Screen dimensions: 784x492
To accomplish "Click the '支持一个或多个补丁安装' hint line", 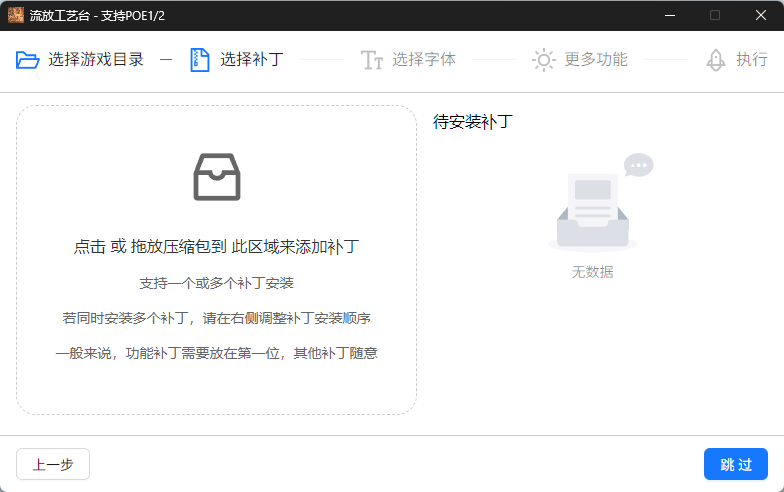I will (216, 283).
